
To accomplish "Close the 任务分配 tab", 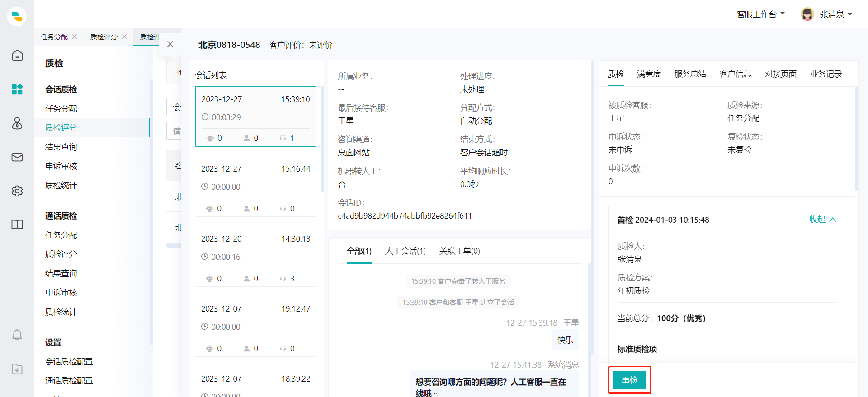I will 75,37.
